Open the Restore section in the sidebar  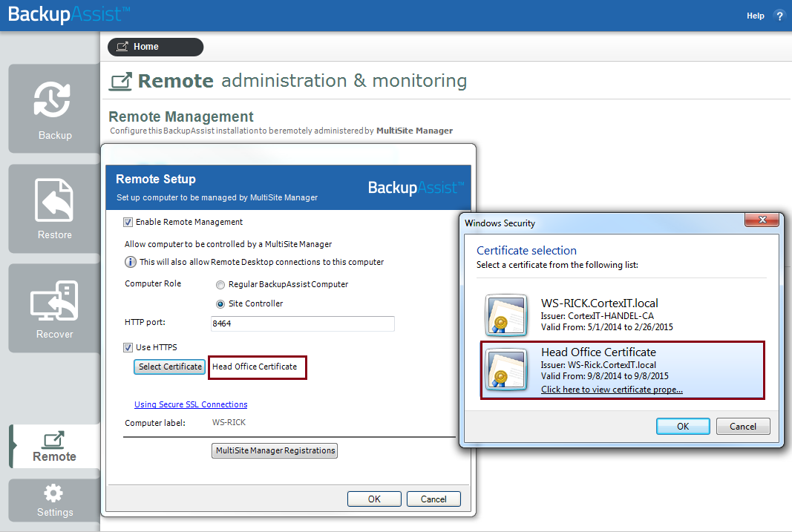pos(54,208)
